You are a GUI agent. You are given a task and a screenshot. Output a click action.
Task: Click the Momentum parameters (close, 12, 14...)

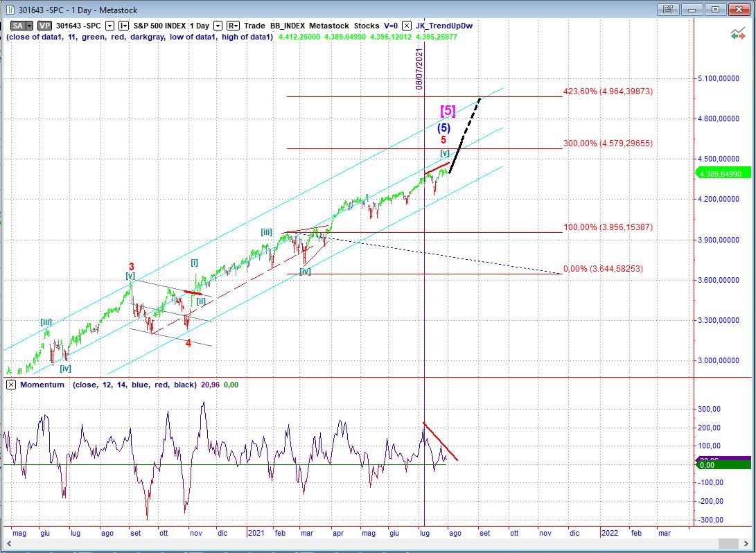point(134,385)
